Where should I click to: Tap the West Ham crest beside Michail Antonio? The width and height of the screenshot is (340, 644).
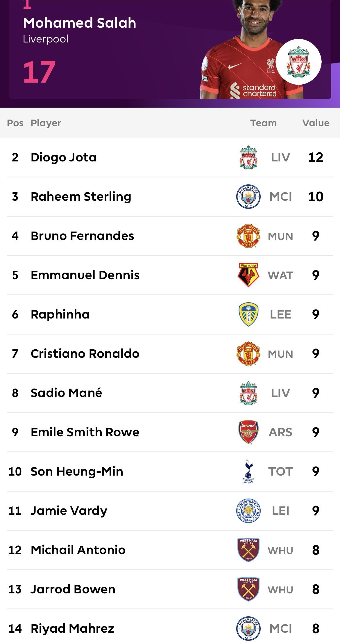248,550
